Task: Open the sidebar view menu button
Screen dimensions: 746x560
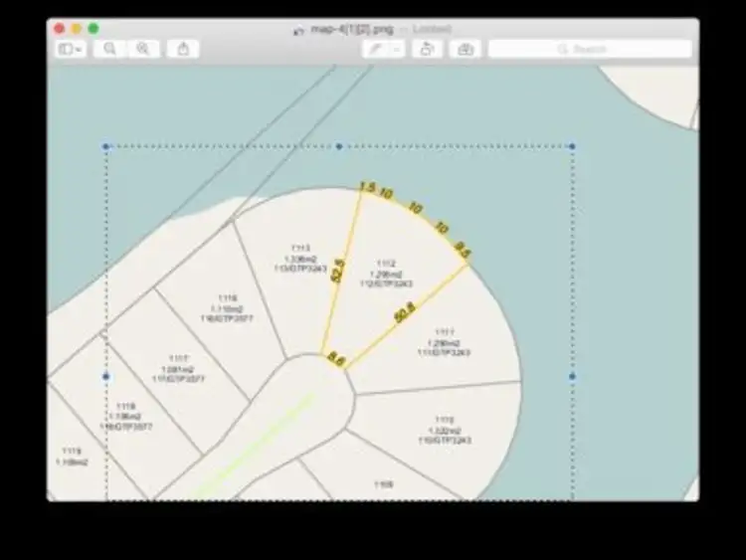Action: click(70, 49)
